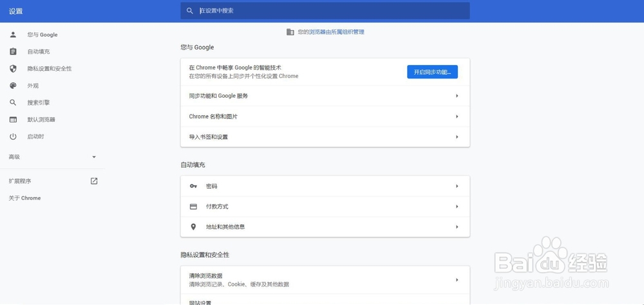Expand the 密码 row arrow
The height and width of the screenshot is (305, 644).
(457, 186)
